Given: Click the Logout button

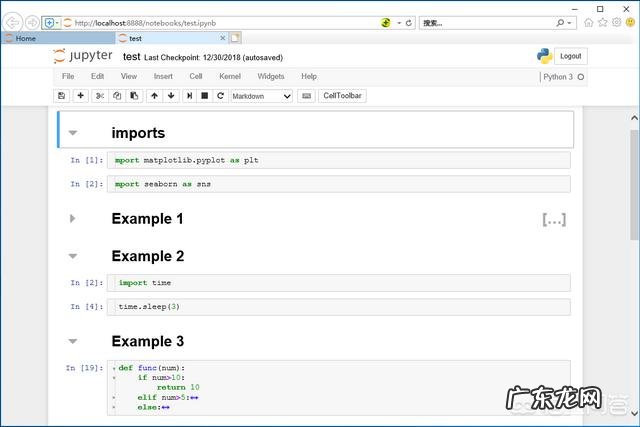Looking at the screenshot, I should 570,57.
